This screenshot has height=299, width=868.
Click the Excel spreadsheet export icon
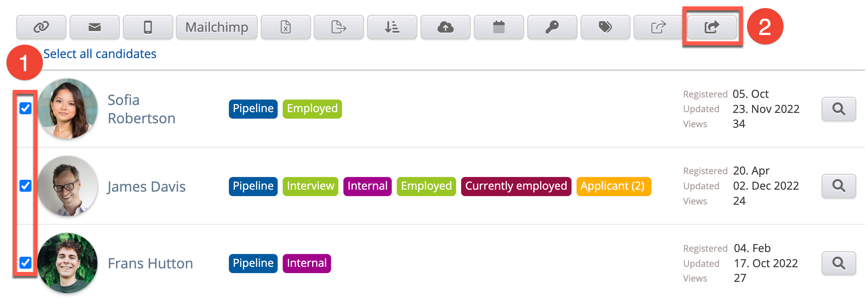click(x=285, y=27)
